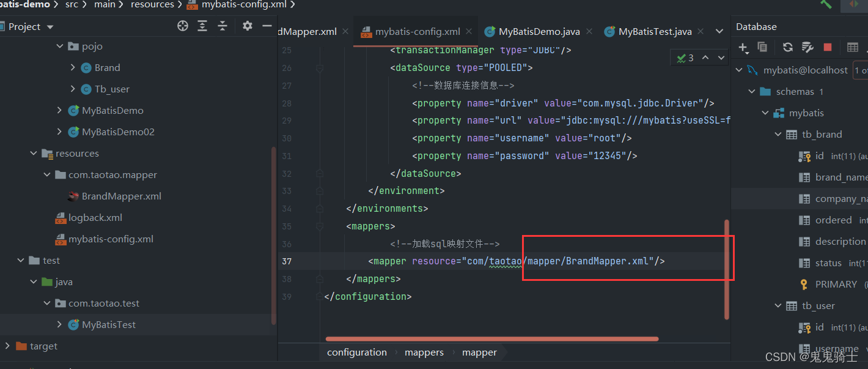Click the table editor icon in Database toolbar

[x=853, y=47]
